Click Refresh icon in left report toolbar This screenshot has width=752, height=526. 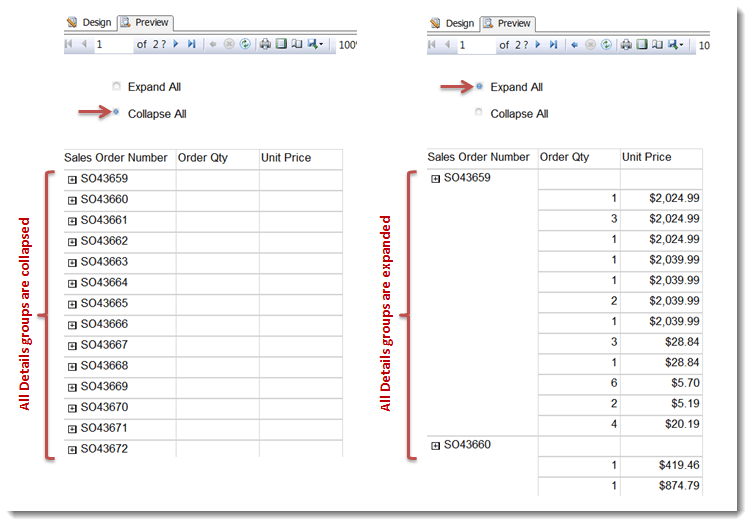(x=245, y=45)
